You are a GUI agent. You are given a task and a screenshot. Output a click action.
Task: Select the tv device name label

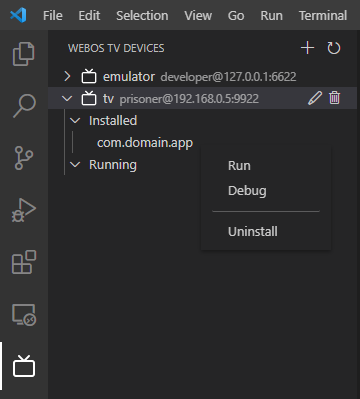click(108, 99)
